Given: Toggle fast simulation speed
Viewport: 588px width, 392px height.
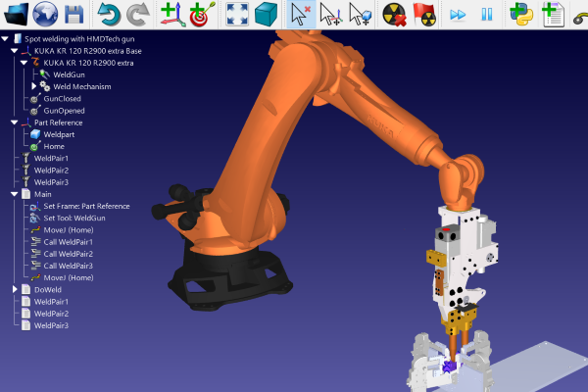Looking at the screenshot, I should [457, 14].
